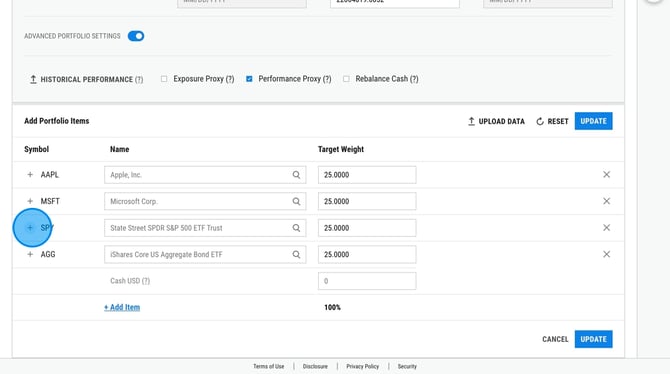Click the top Update button
670x374 pixels.
point(593,121)
